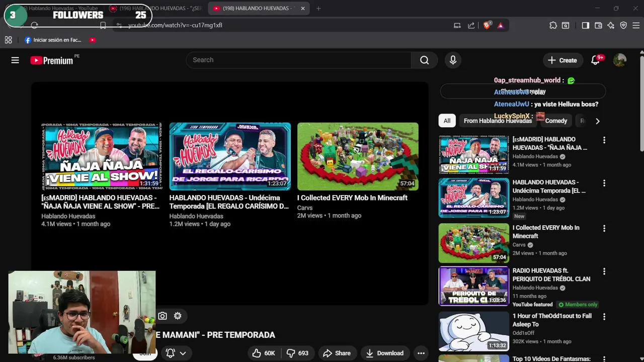Viewport: 644px width, 362px height.
Task: Open the browser main menu icon
Action: (x=636, y=25)
